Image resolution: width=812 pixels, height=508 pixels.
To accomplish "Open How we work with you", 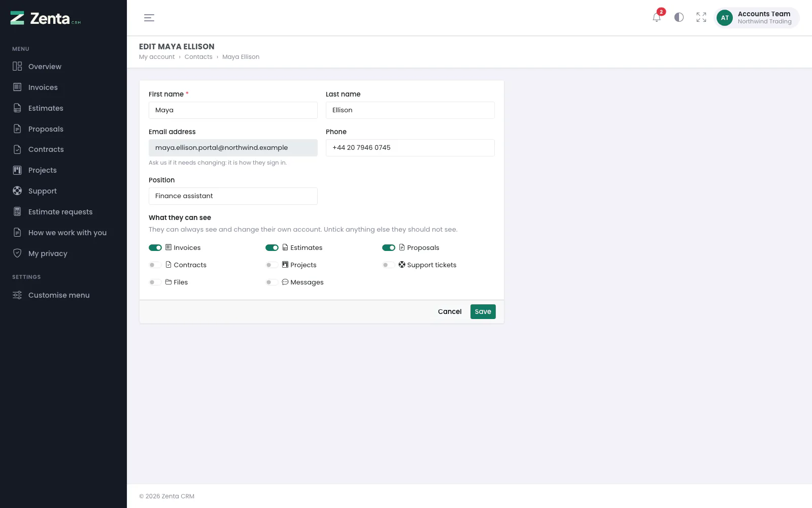I will click(x=63, y=233).
